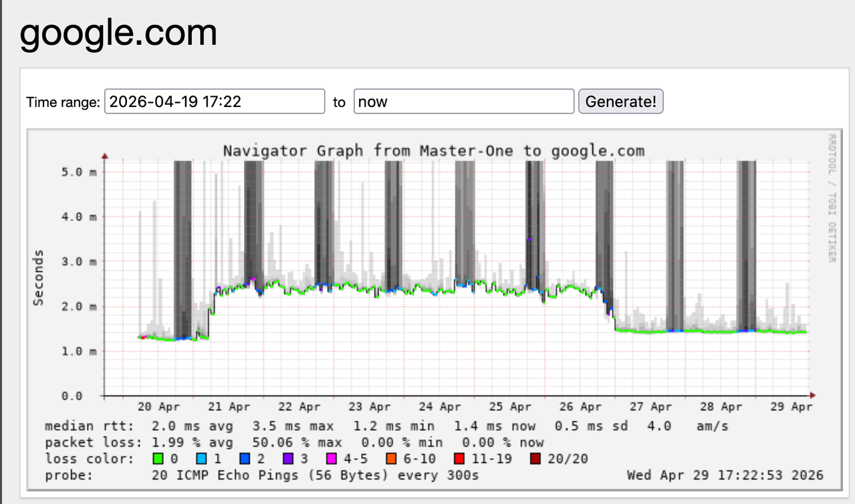Click the '2.0 ms avg' median rtt value

(x=193, y=426)
